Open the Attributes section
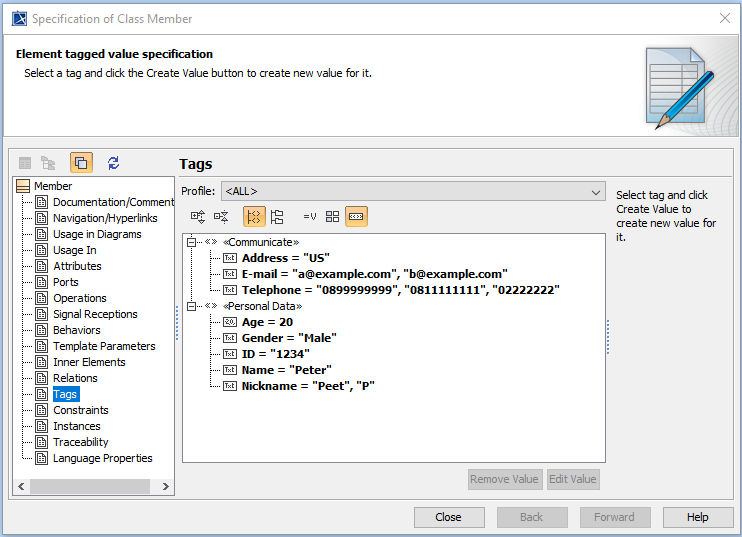Screen dimensions: 742x537 point(77,266)
